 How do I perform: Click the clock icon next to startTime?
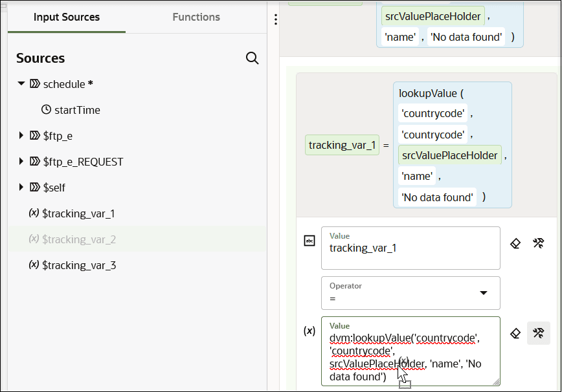[45, 110]
